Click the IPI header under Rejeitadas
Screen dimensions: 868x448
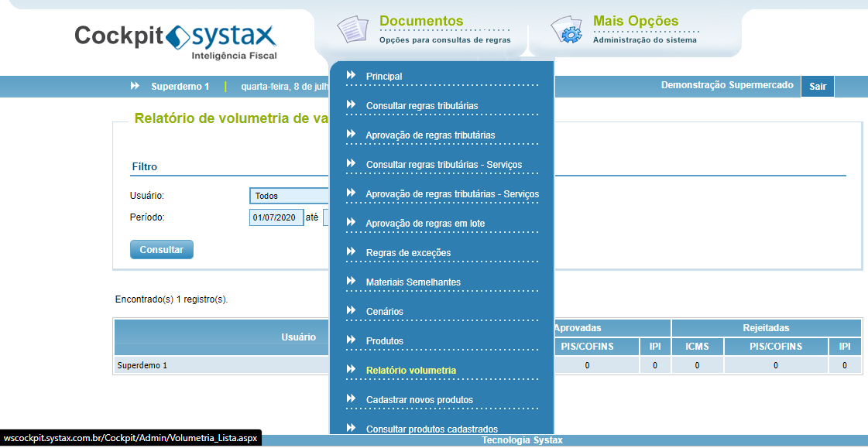click(845, 347)
